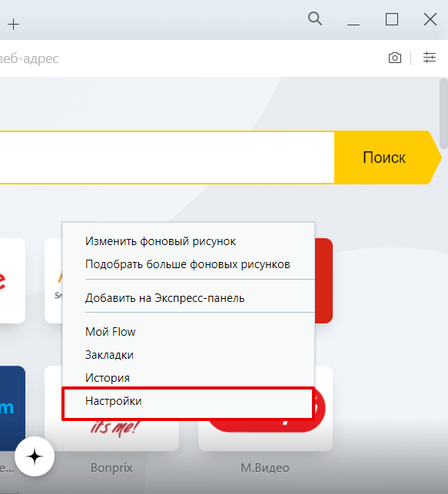Open the М.Видео speed dial tile

tap(265, 409)
